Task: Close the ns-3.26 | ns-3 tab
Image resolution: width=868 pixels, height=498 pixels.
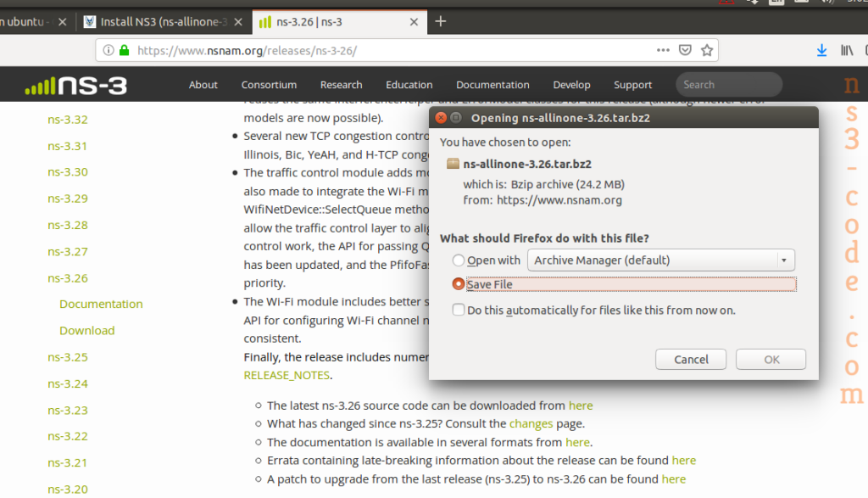Action: pos(414,22)
